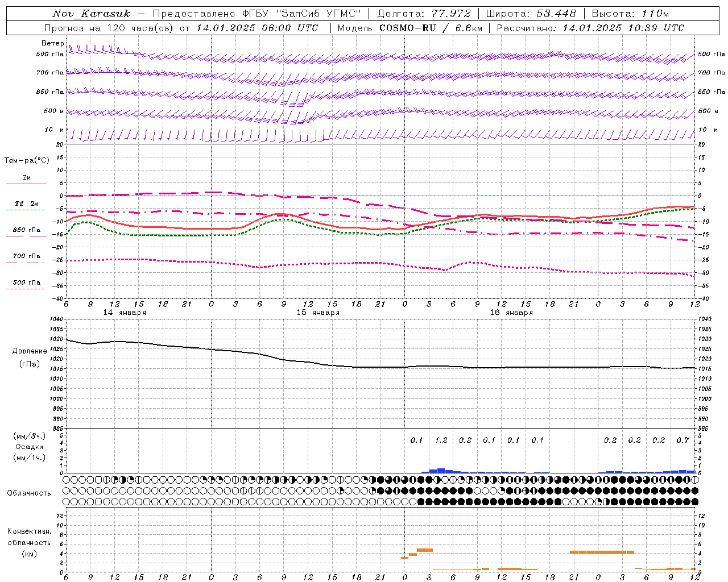Click the 'Модель COSMO-RU / 6.6км' label
The height and width of the screenshot is (582, 728).
(x=409, y=28)
